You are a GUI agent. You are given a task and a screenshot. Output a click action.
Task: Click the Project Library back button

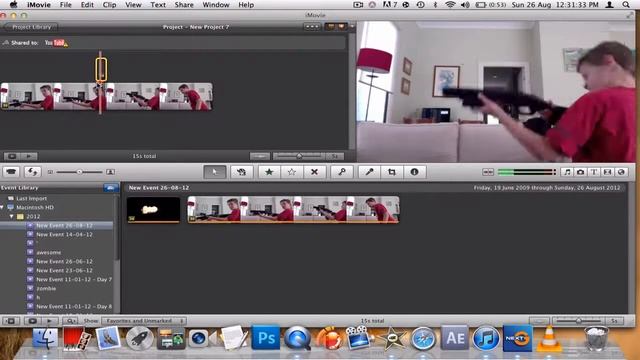click(31, 27)
